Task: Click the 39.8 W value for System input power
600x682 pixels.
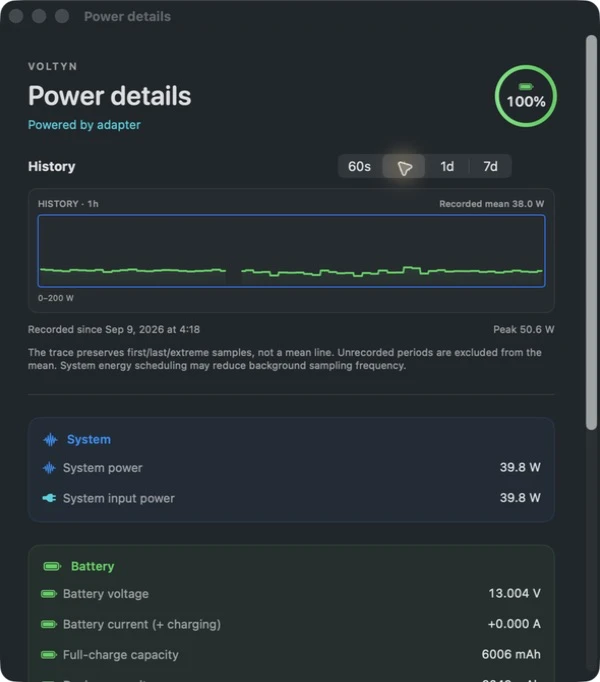Action: click(520, 498)
